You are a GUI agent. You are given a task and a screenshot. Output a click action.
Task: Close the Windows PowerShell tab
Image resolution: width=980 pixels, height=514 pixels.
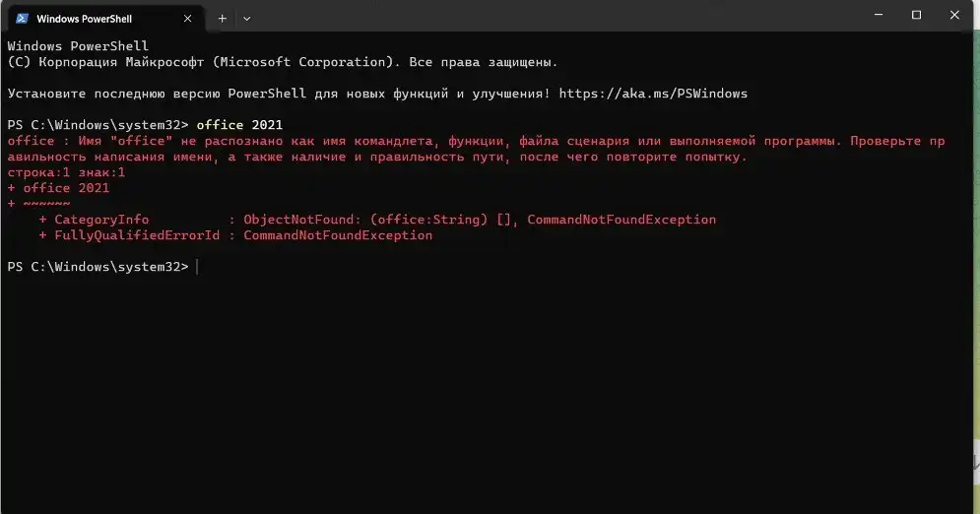coord(187,19)
